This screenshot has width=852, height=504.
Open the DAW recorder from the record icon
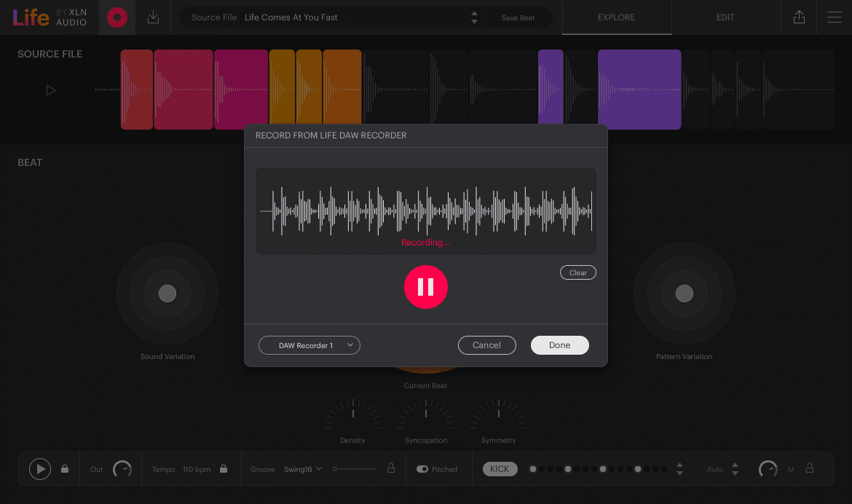pos(117,17)
